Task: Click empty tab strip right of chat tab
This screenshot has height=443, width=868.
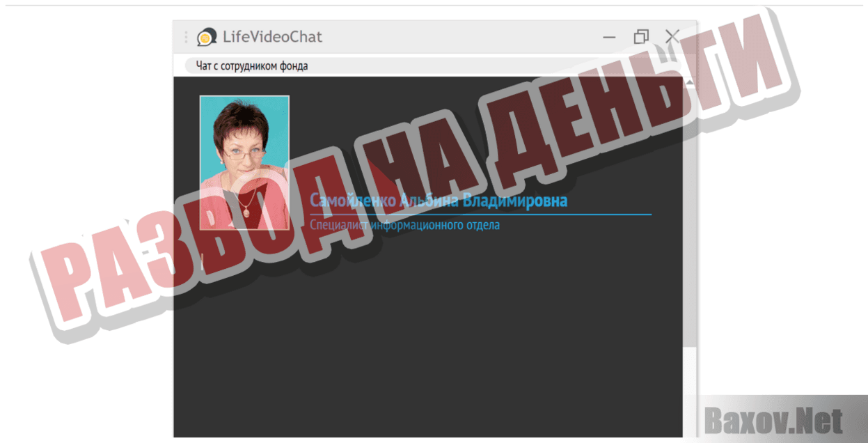Action: click(487, 66)
